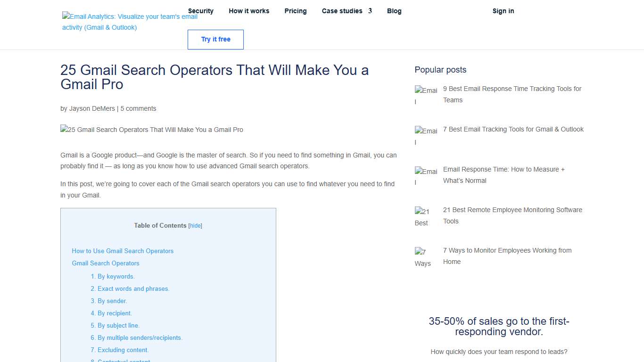Click the Sign in link

coord(503,11)
